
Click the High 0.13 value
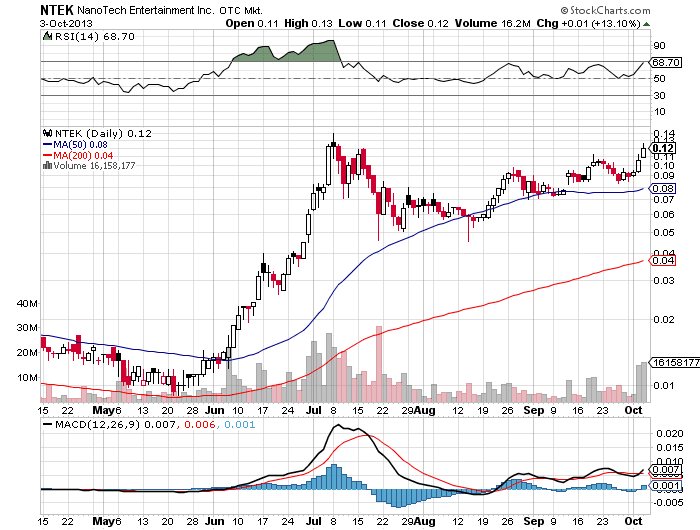pos(308,24)
